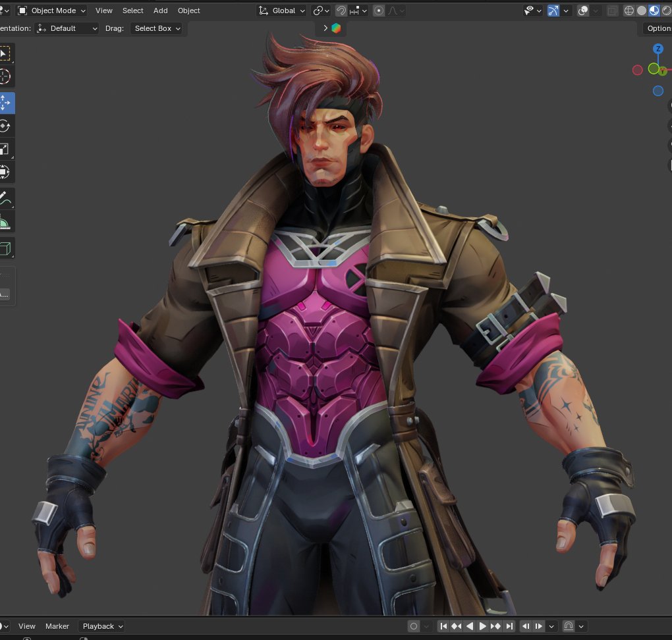This screenshot has width=672, height=640.
Task: Open the frame step options dropdown
Action: coord(551,626)
